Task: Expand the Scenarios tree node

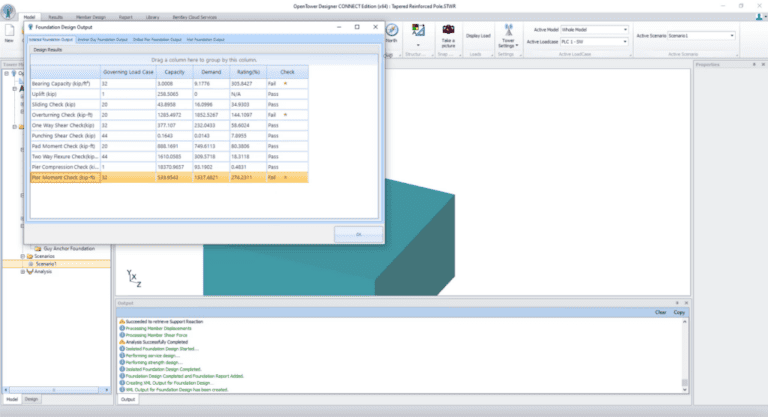Action: tap(23, 256)
